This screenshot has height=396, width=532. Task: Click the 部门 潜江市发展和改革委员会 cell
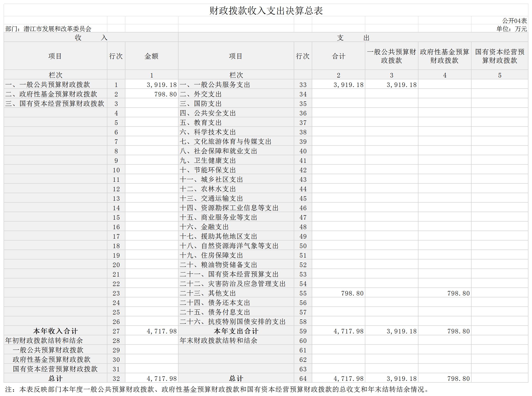click(48, 29)
